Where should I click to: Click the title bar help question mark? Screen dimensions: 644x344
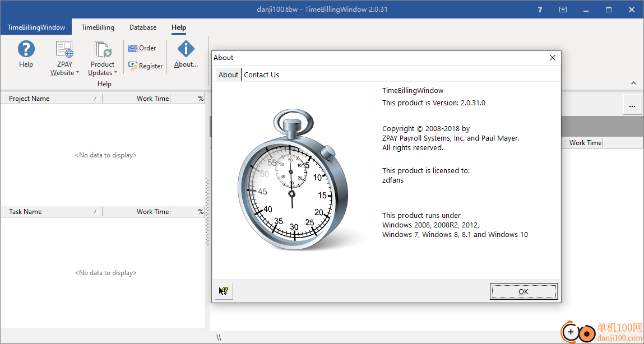coord(540,10)
